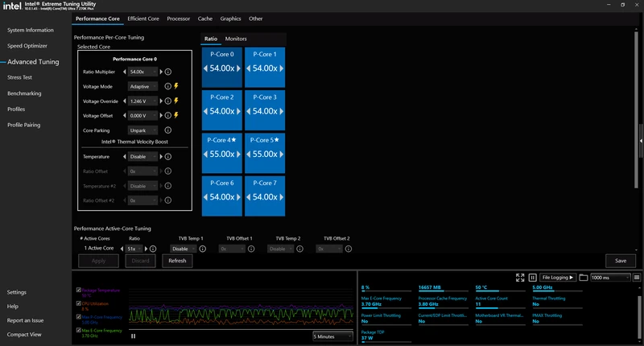The width and height of the screenshot is (644, 346).
Task: Switch to Other tab
Action: [255, 19]
